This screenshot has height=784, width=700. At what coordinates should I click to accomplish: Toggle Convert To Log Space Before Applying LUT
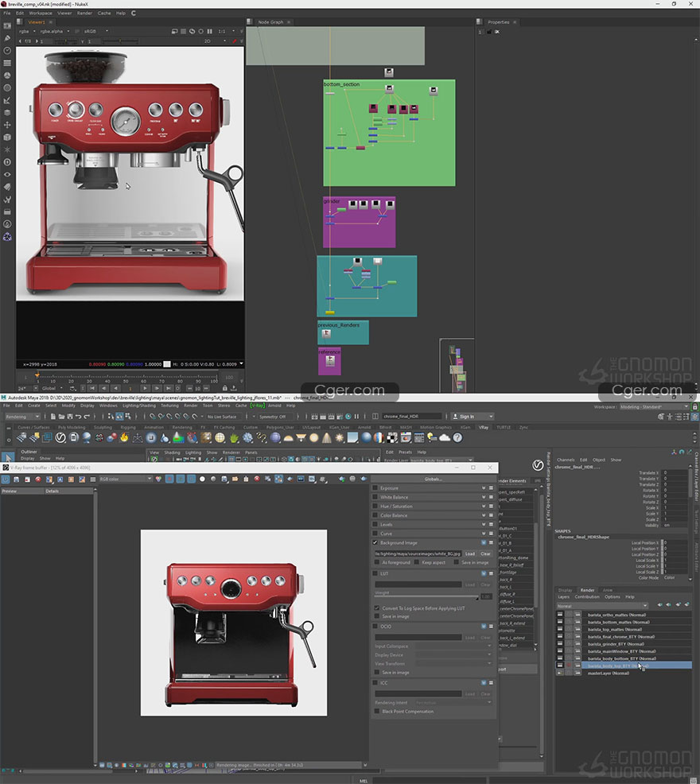click(x=377, y=608)
